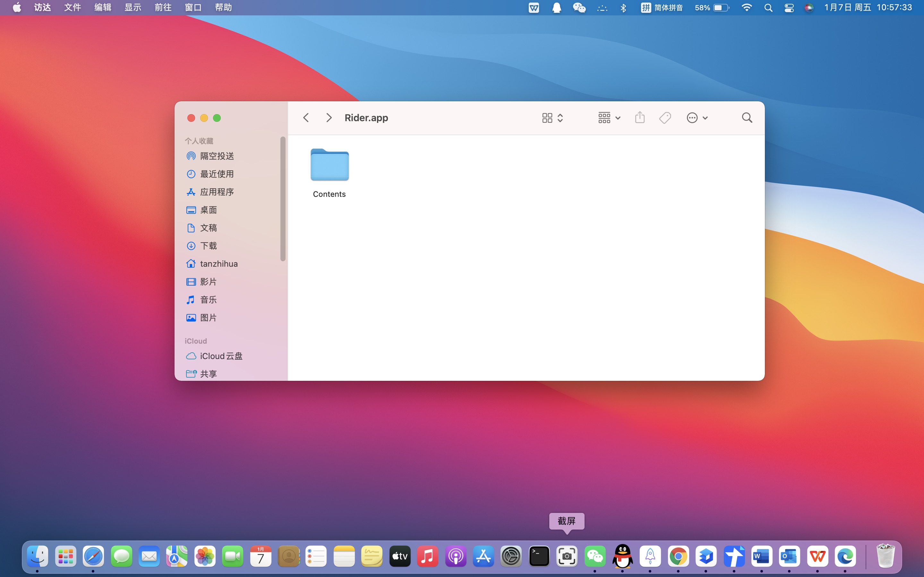924x577 pixels.
Task: Open the Screenshot app in Dock
Action: pos(567,556)
